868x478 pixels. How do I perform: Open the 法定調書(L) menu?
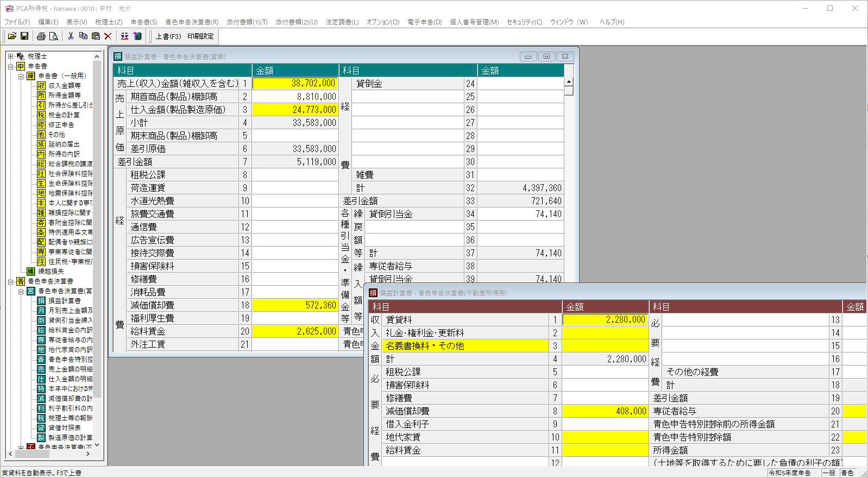point(342,22)
